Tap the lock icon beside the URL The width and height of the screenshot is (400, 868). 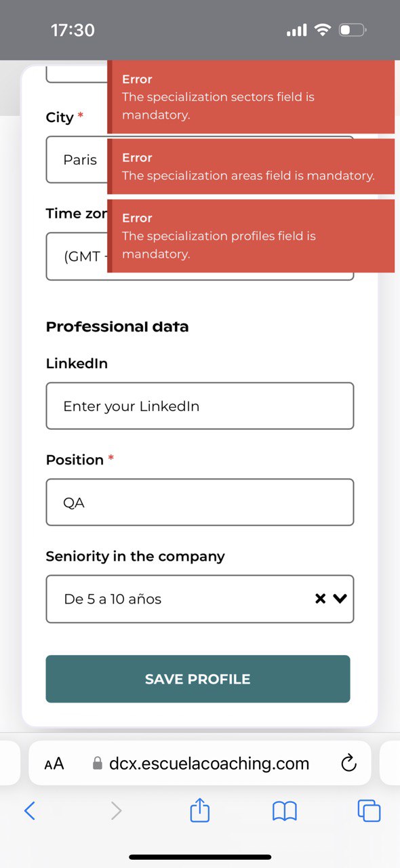[97, 764]
